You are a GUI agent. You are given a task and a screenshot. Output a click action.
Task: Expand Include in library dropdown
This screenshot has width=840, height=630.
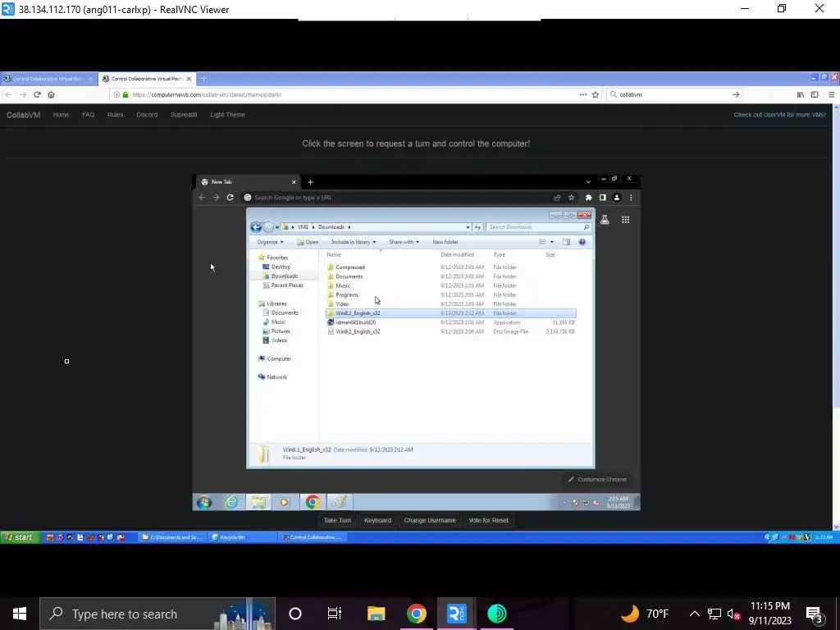click(354, 242)
